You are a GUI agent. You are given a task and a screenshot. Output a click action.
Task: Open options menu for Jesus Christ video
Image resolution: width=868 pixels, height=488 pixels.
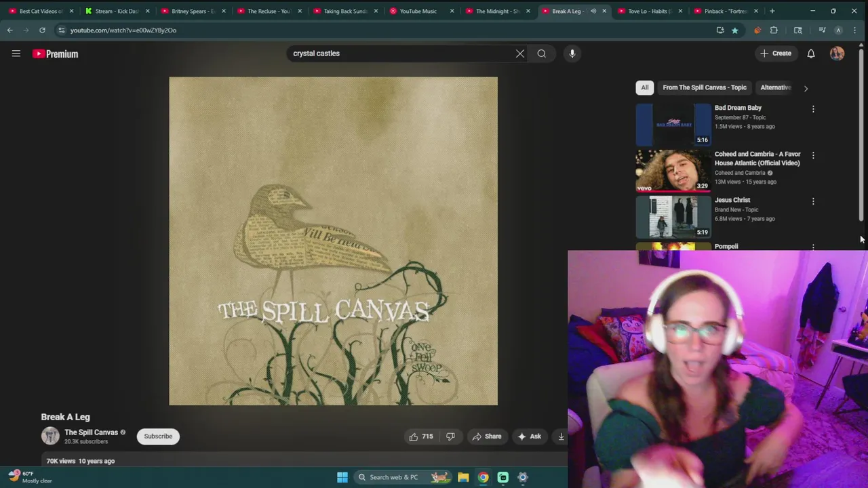click(x=813, y=201)
